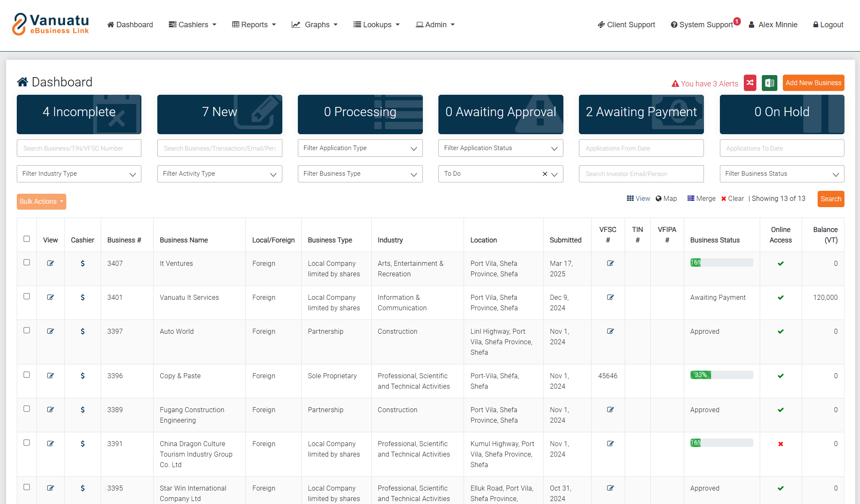Check the row checkbox for business 3407
The height and width of the screenshot is (504, 860).
(x=27, y=262)
